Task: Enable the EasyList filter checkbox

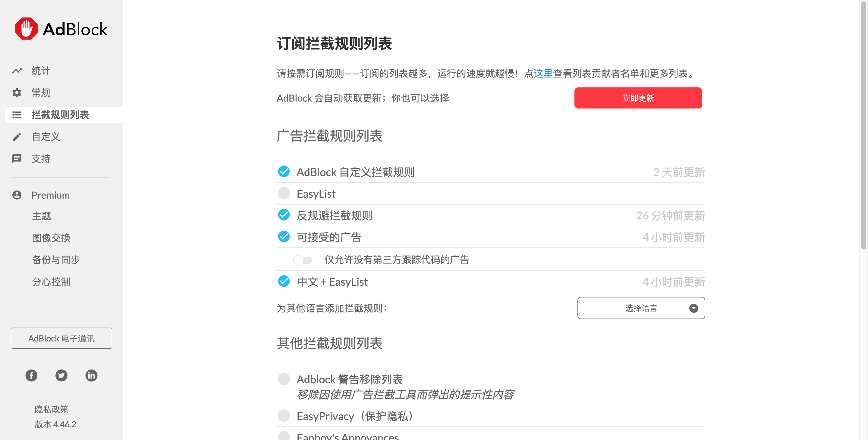Action: point(284,193)
